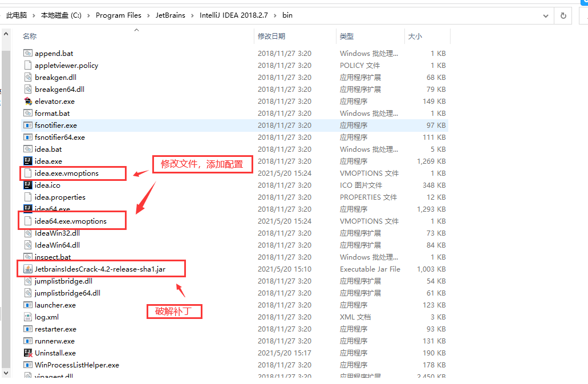Screen dimensions: 588x384
Task: Click the file list scroll up arrow
Action: pos(6,34)
